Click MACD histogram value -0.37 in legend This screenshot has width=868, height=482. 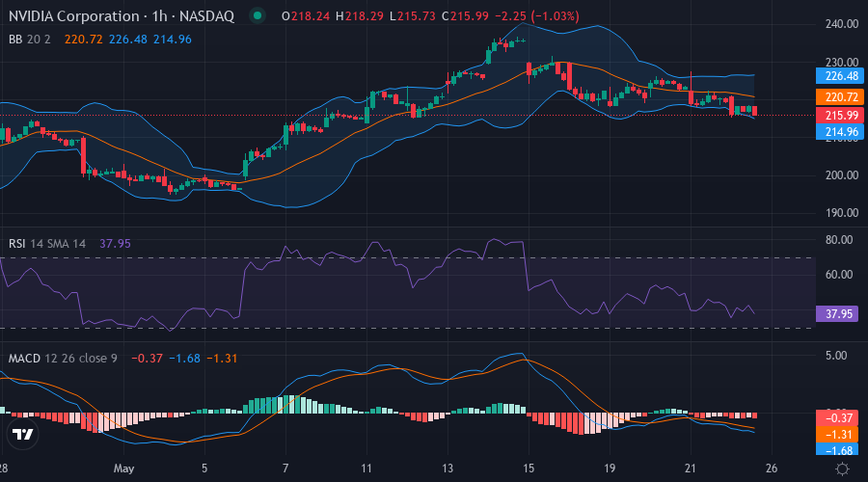point(147,359)
